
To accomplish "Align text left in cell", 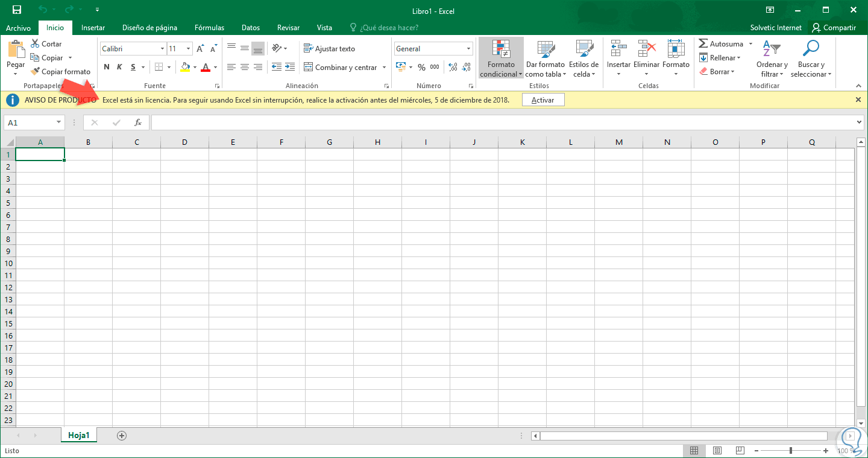I will pyautogui.click(x=231, y=67).
